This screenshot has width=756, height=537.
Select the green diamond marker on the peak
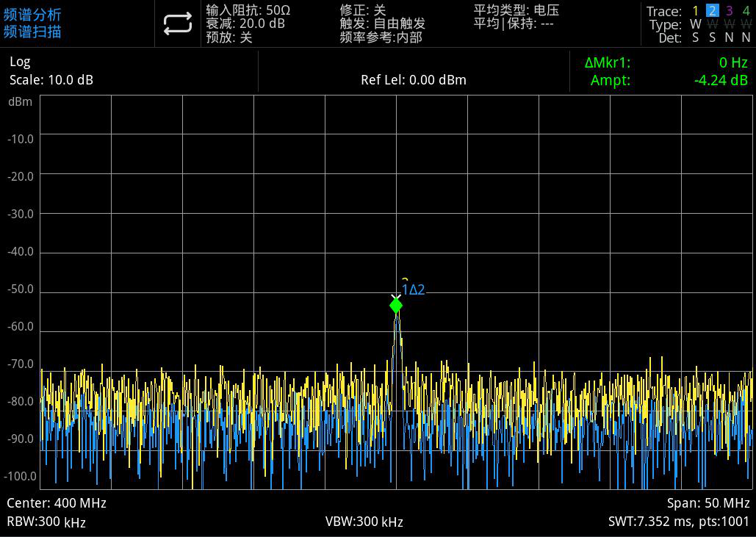[396, 306]
